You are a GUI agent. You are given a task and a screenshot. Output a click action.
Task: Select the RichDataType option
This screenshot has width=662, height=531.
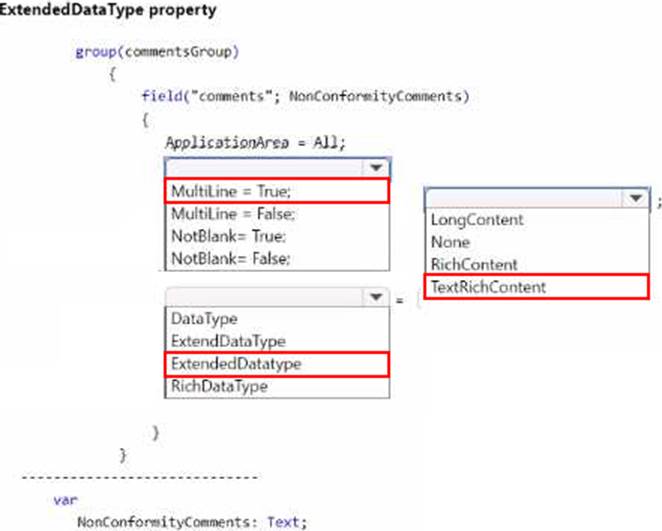(221, 386)
